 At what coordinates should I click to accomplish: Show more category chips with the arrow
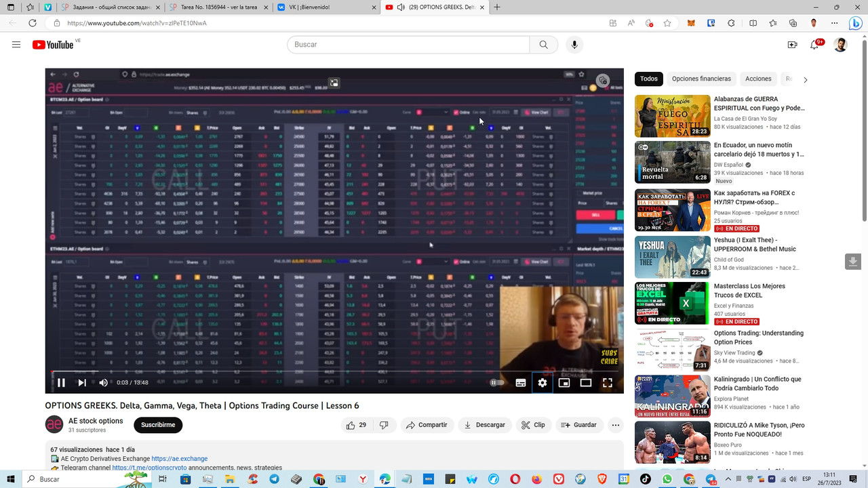806,79
